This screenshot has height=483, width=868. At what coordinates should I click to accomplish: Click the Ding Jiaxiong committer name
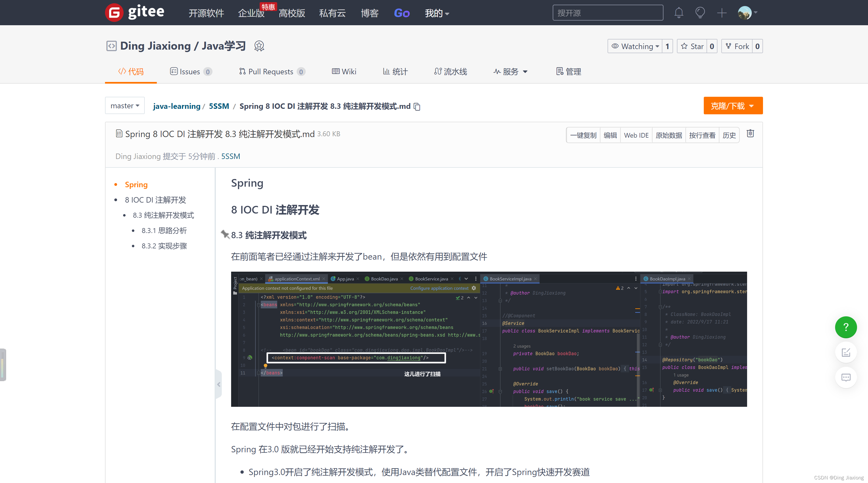pyautogui.click(x=138, y=156)
